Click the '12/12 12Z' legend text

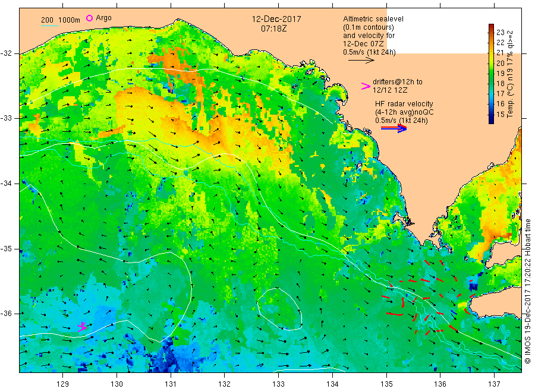coord(389,90)
